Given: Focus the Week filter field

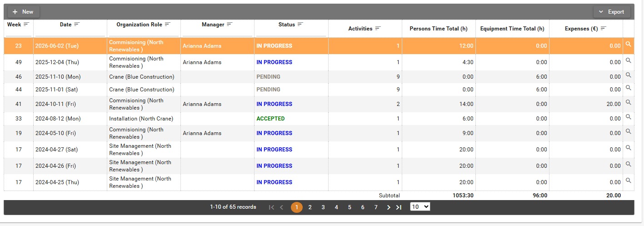Looking at the screenshot, I should (19, 33).
